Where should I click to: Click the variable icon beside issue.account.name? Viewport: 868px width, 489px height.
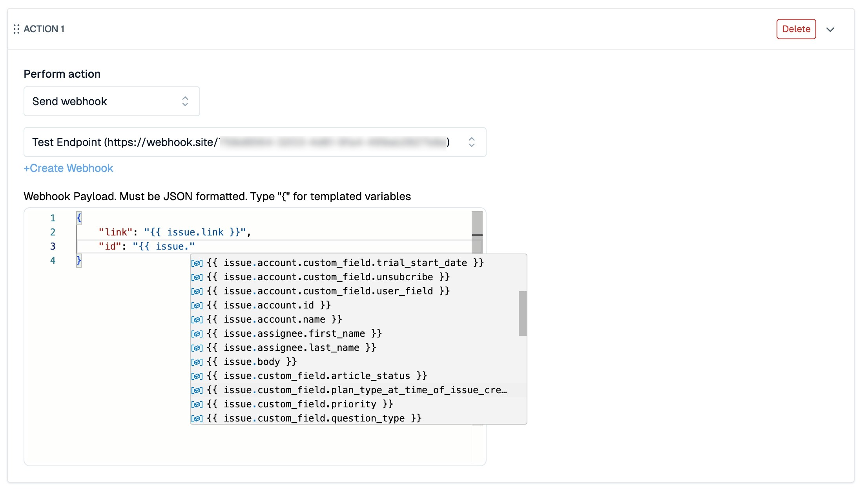(197, 319)
